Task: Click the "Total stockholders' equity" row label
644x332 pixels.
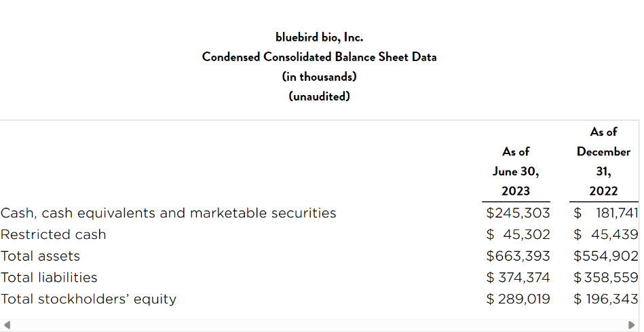Action: [x=88, y=299]
